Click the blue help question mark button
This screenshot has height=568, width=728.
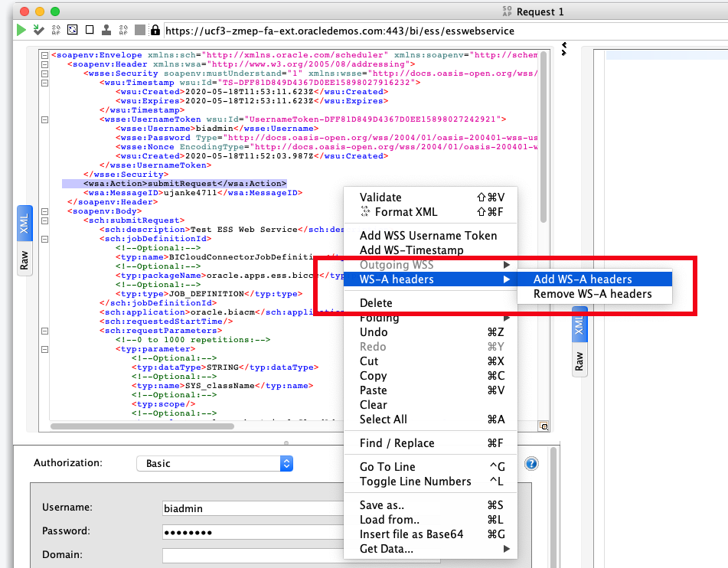[x=531, y=463]
